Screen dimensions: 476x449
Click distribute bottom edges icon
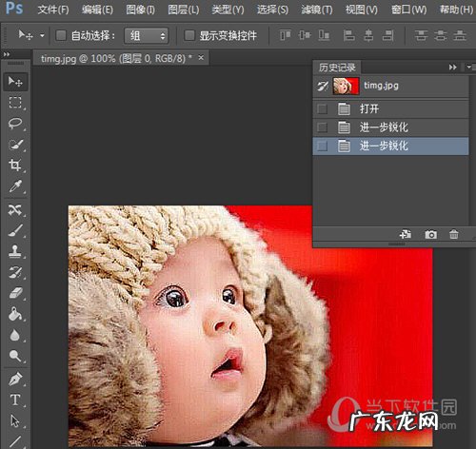(x=460, y=35)
